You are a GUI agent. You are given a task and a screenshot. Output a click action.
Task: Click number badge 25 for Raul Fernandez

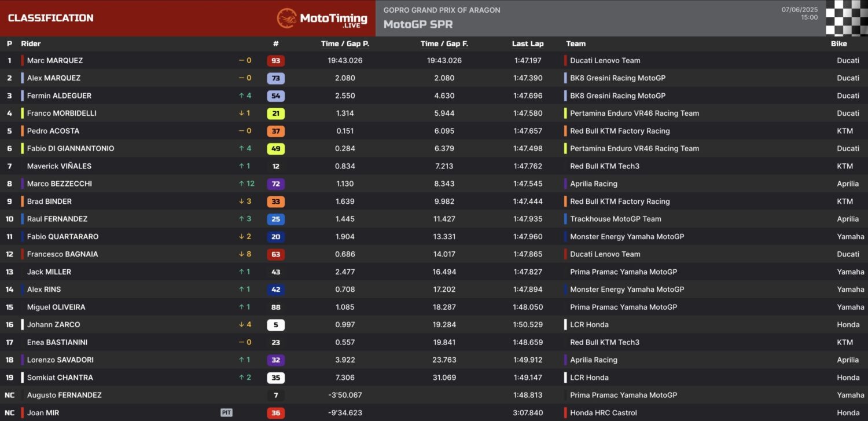[275, 219]
